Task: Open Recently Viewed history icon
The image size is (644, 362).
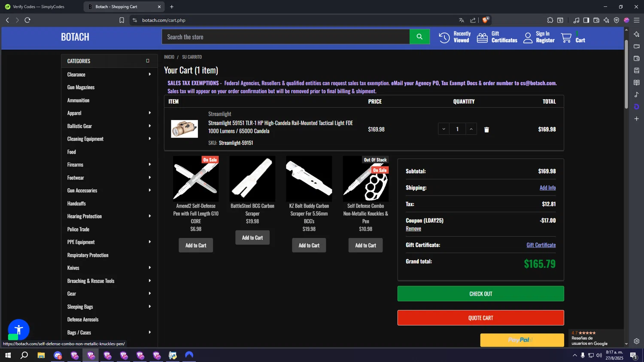Action: 444,37
